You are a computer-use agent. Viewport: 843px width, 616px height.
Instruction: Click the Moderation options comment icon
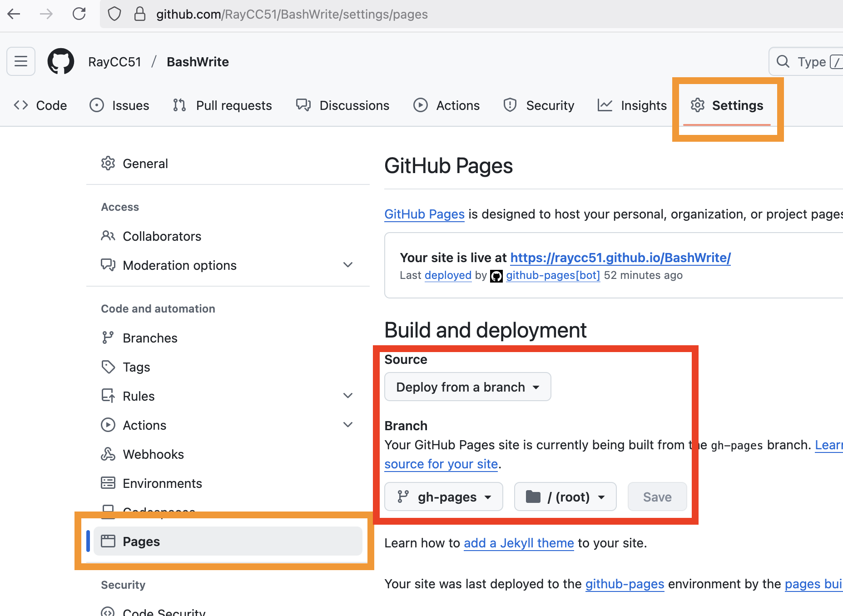[x=108, y=265]
